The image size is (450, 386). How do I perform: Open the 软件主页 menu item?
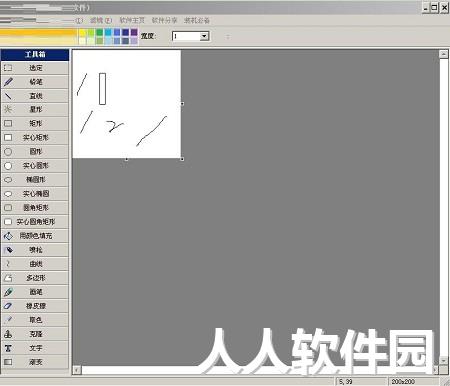coord(132,20)
